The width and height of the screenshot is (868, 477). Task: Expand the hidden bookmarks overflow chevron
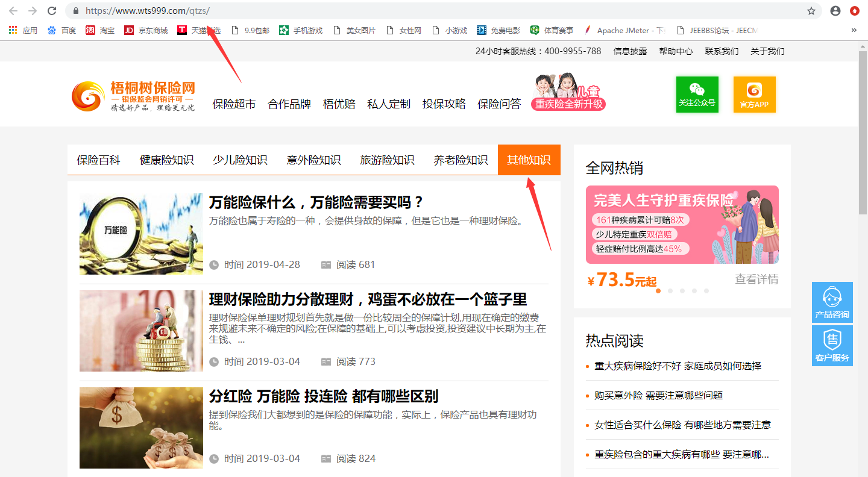click(x=854, y=30)
